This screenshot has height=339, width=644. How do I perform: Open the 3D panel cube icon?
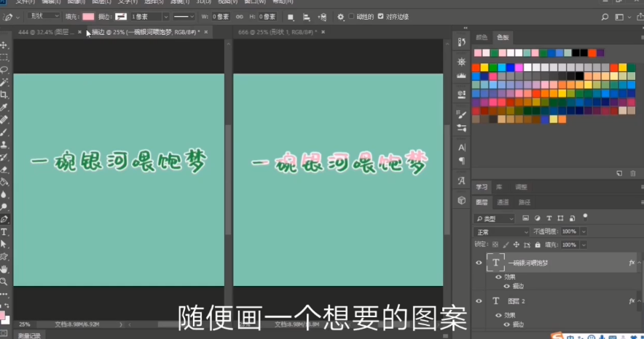[x=462, y=201]
